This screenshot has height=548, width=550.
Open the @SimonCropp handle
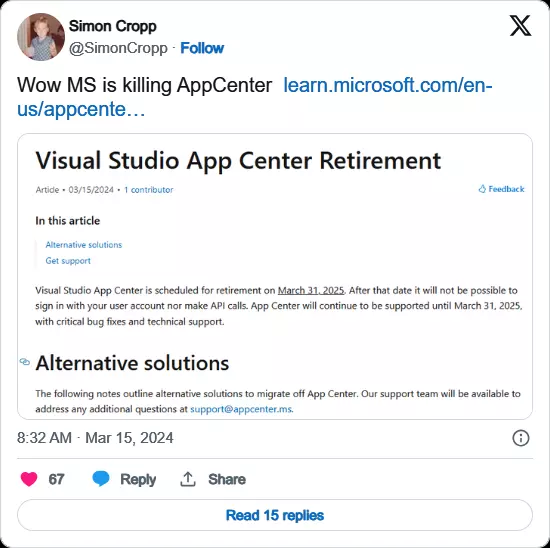(118, 48)
